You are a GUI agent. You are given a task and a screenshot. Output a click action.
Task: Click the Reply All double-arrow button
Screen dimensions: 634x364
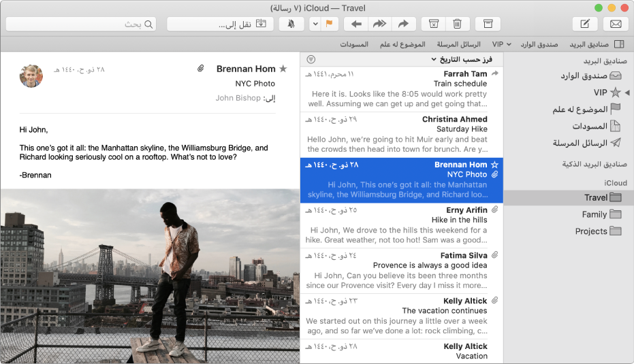click(379, 24)
